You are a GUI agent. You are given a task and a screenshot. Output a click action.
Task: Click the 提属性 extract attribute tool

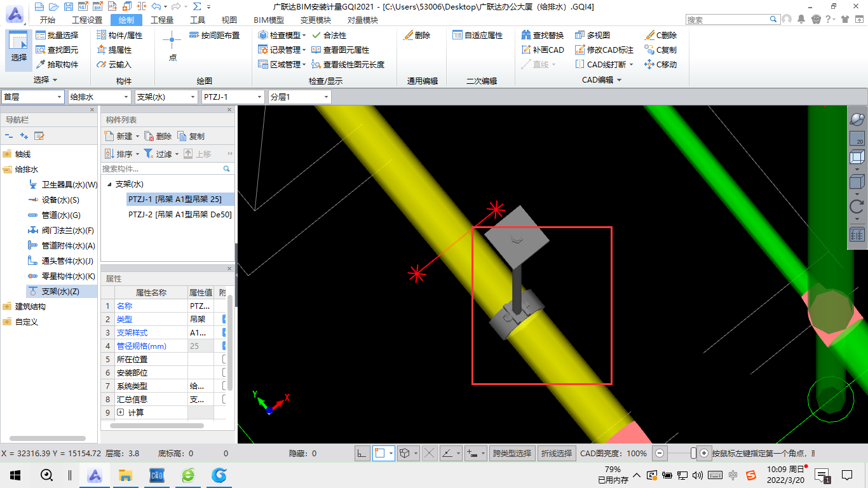pos(115,50)
